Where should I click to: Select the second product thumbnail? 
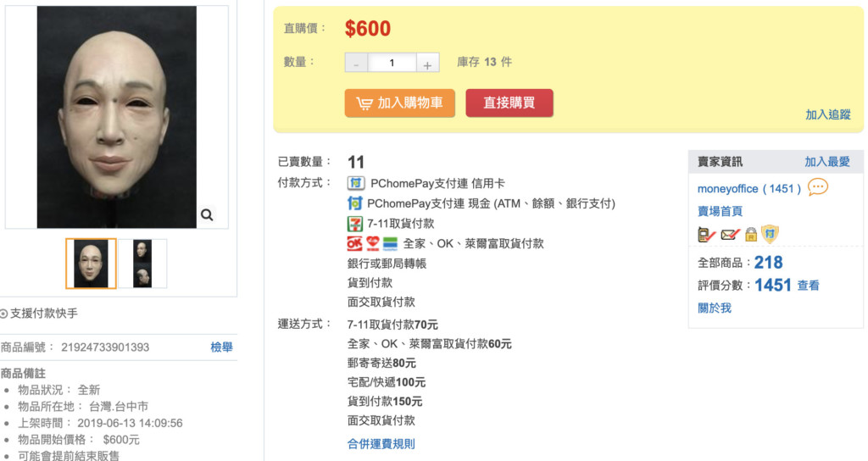(x=142, y=264)
